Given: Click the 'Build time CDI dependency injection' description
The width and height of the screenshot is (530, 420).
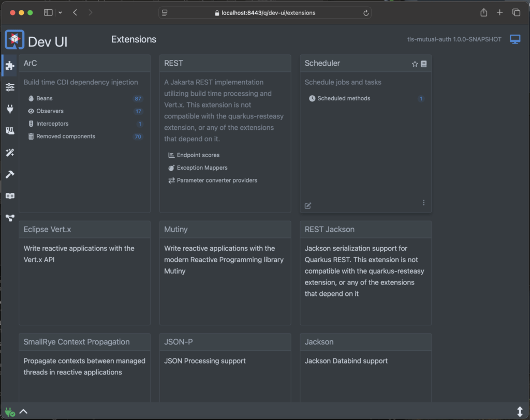Looking at the screenshot, I should (81, 82).
